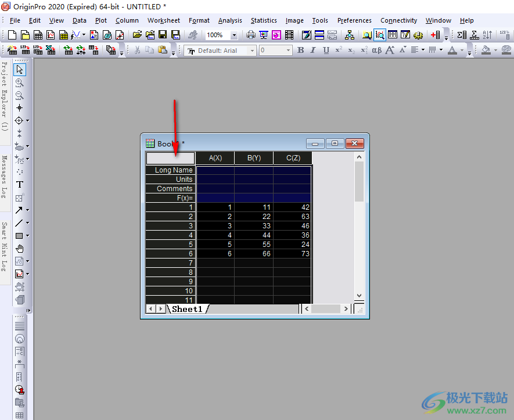Open the font size dropdown

click(x=288, y=51)
